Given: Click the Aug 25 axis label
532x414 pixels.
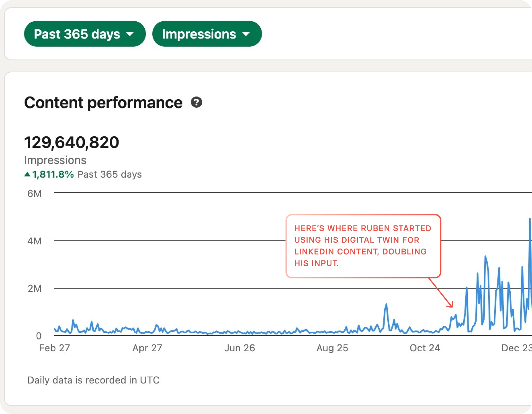Looking at the screenshot, I should [x=332, y=348].
